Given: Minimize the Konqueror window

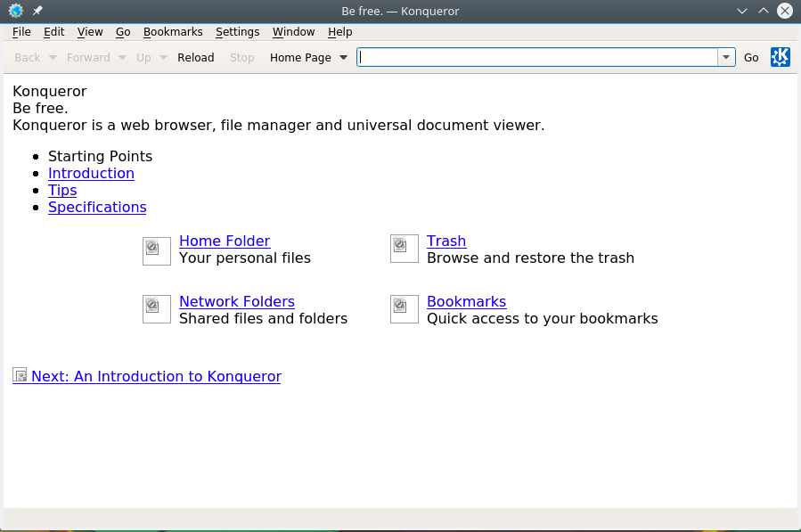Looking at the screenshot, I should (x=741, y=11).
